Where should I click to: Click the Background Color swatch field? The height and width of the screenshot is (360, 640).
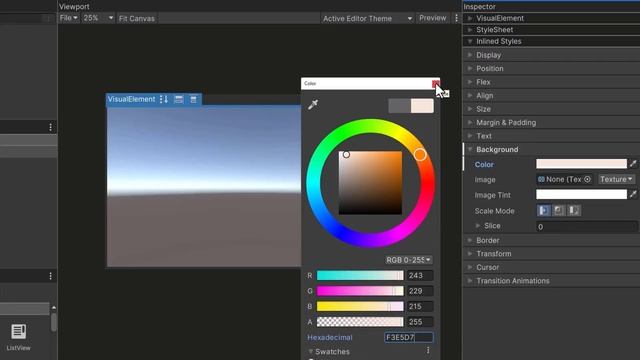click(581, 164)
